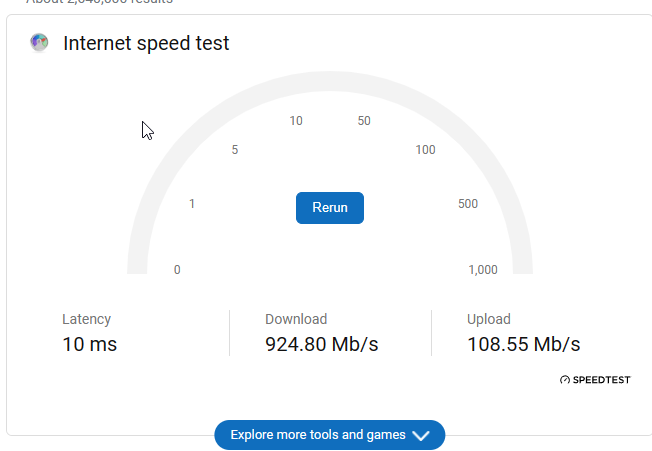The width and height of the screenshot is (652, 451).
Task: Select the Internet speed test heading
Action: pos(146,43)
